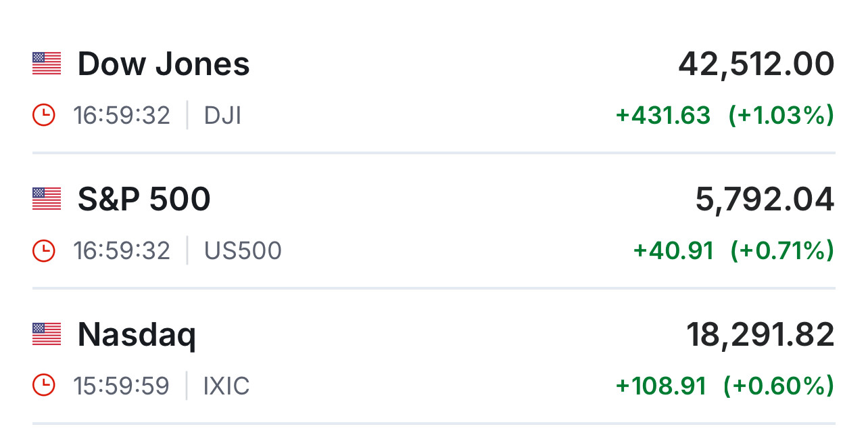
Task: Select the Nasdaq price 18,291.82
Action: 761,335
